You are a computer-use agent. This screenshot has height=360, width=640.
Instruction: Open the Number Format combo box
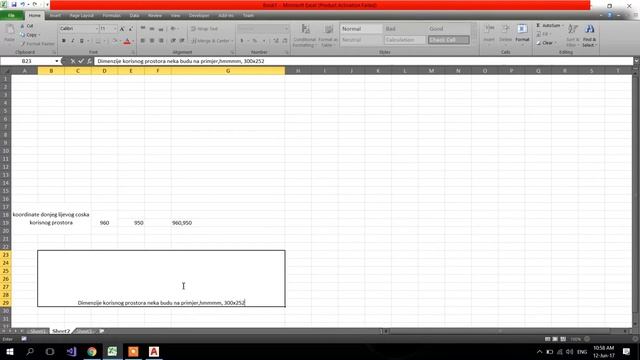pos(263,29)
